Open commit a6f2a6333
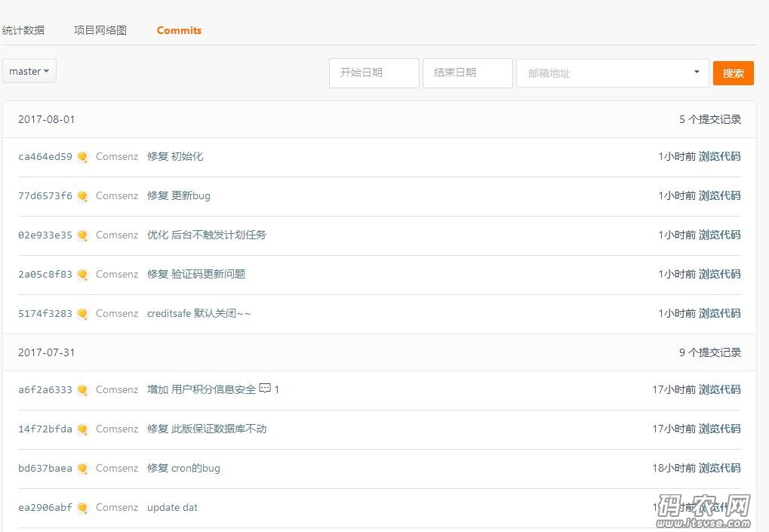Viewport: 769px width, 532px height. click(45, 390)
